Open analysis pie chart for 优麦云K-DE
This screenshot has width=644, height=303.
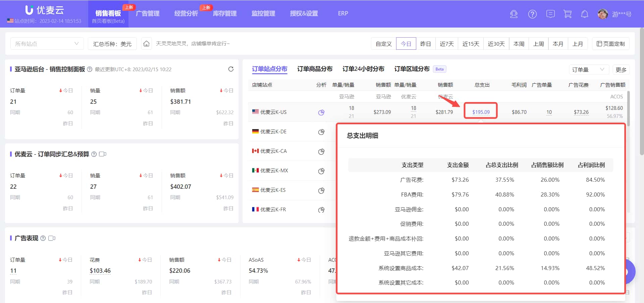coord(321,132)
